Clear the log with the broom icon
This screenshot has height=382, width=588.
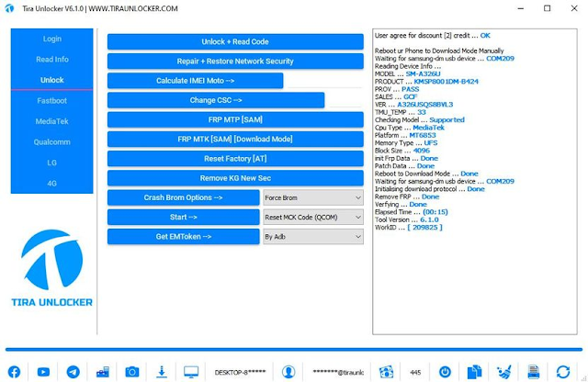point(504,372)
